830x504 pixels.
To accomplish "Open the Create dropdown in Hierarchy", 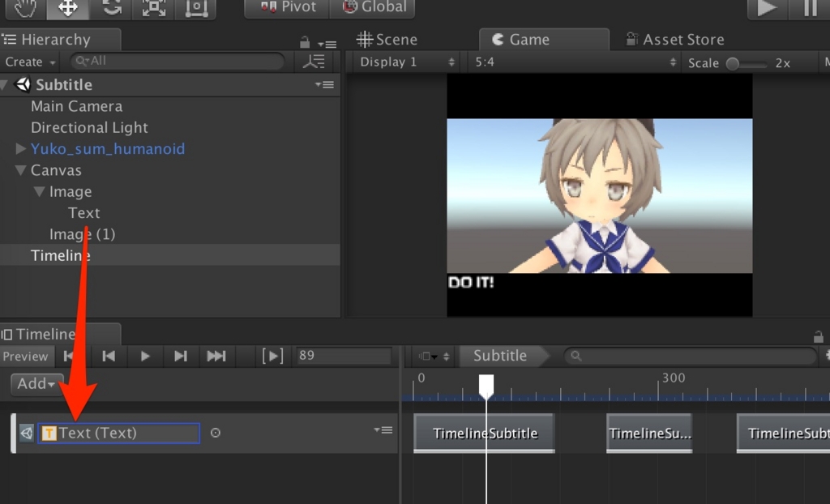I will 30,62.
